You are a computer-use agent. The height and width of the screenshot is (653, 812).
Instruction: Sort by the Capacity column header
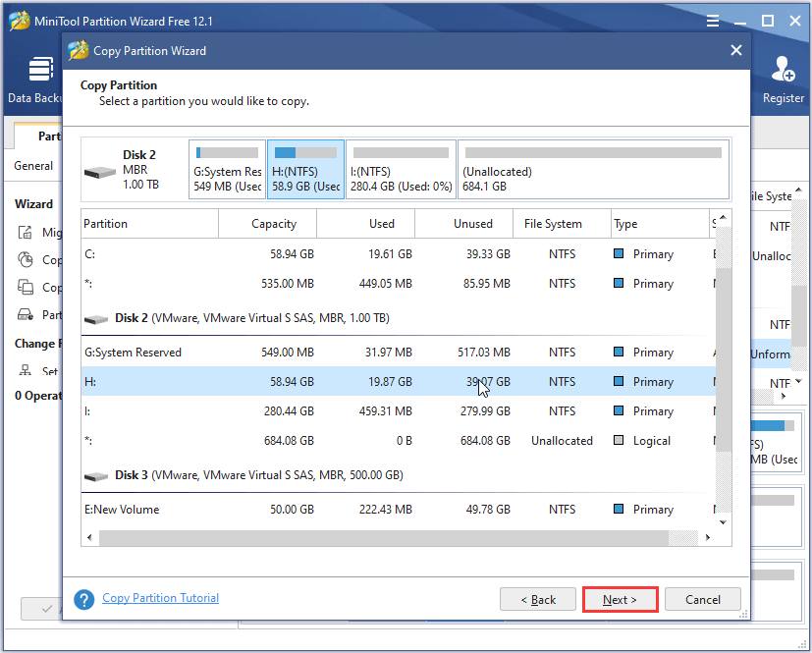click(x=268, y=224)
